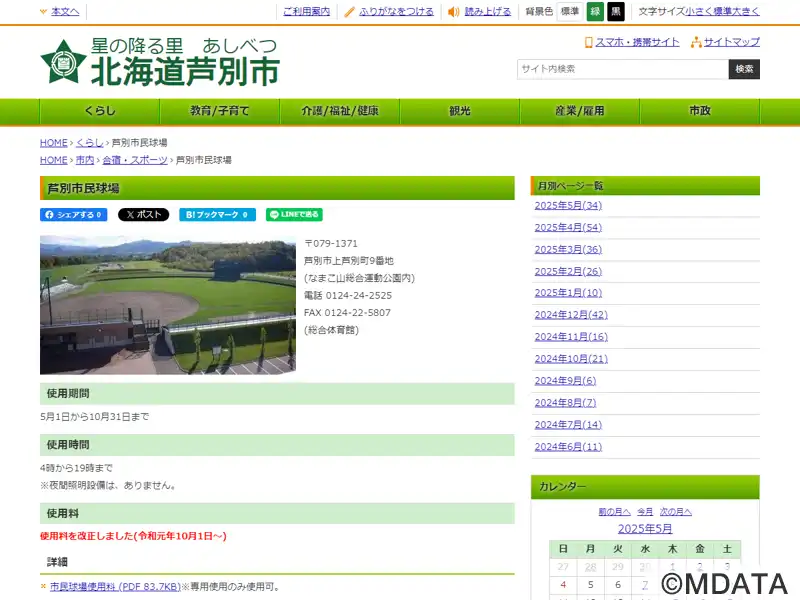Add Hatena bookmark button
Image resolution: width=800 pixels, height=600 pixels.
click(x=217, y=215)
